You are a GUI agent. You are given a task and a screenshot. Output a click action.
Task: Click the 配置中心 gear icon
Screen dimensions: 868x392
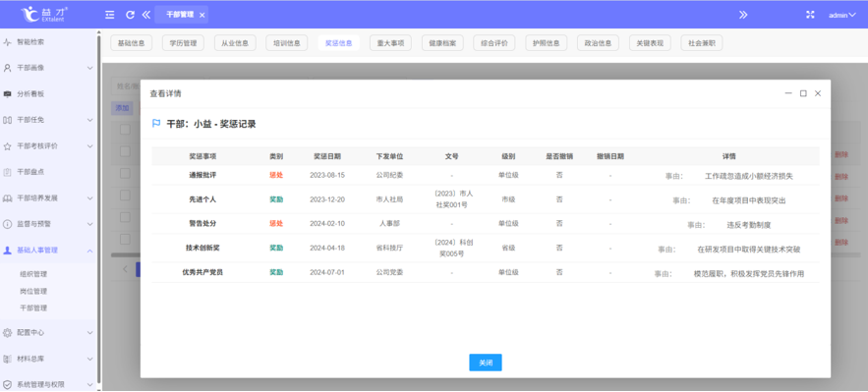click(7, 333)
